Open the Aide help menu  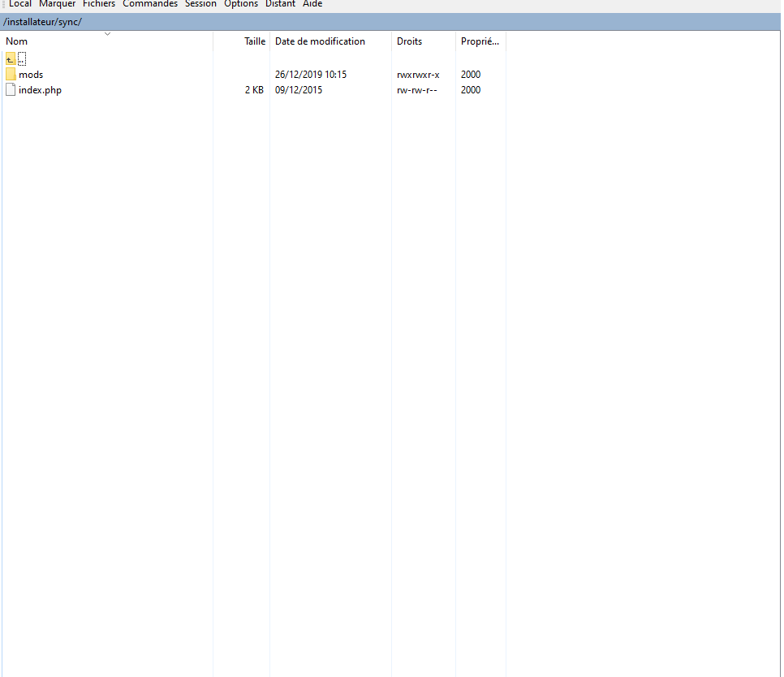tap(312, 4)
